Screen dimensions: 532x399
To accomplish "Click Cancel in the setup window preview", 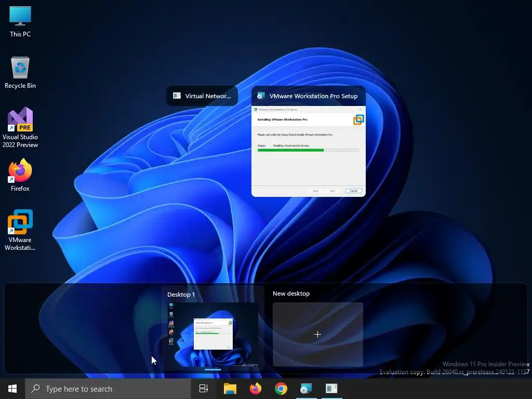I will 353,191.
